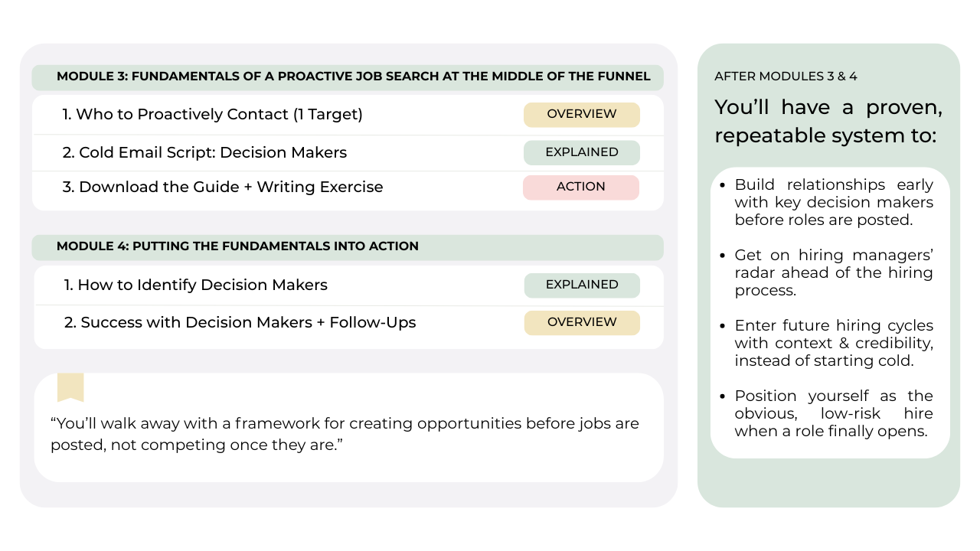
Task: Click the yellow bookmark ribbon icon
Action: pos(70,387)
